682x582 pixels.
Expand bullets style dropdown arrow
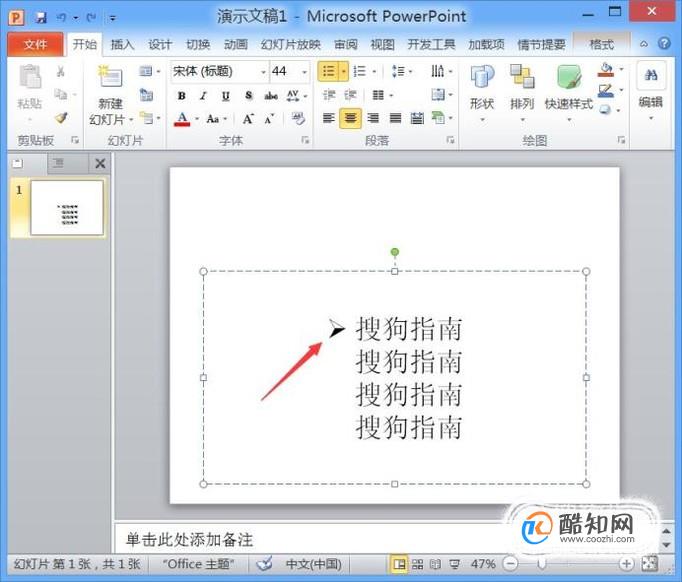pyautogui.click(x=344, y=71)
